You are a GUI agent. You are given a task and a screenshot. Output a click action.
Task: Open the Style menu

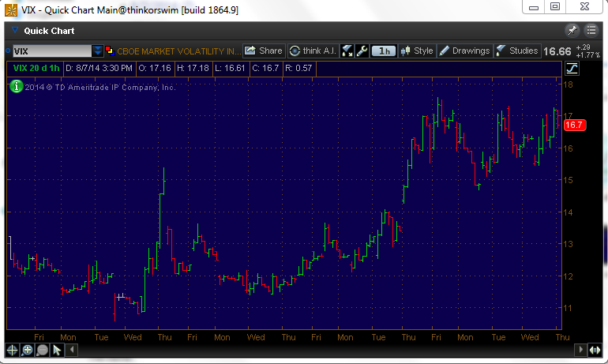(x=417, y=51)
